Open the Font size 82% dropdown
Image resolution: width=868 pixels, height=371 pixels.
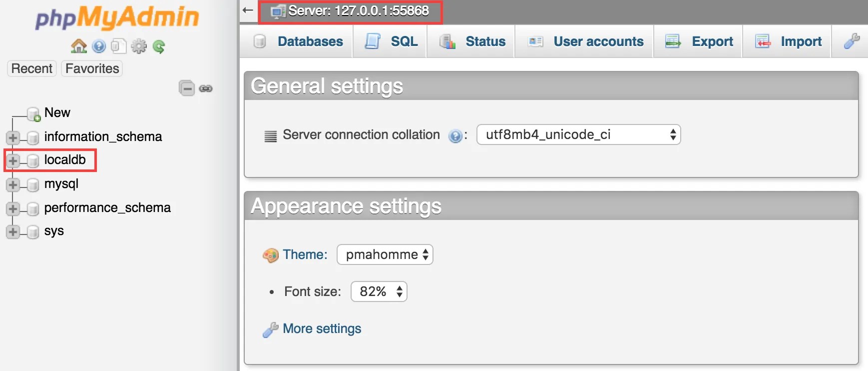(x=379, y=291)
